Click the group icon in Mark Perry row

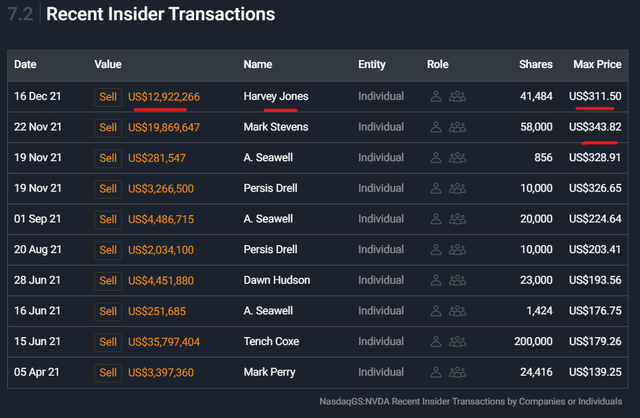click(458, 373)
